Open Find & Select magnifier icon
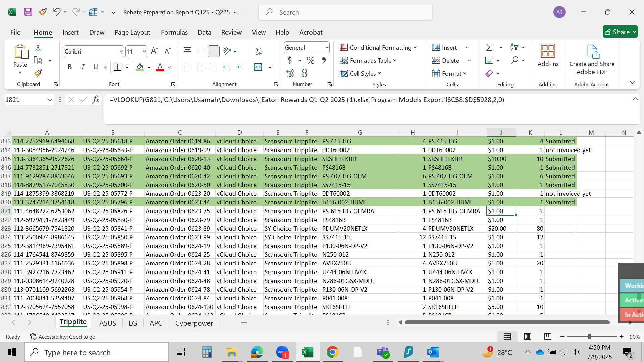 [514, 60]
